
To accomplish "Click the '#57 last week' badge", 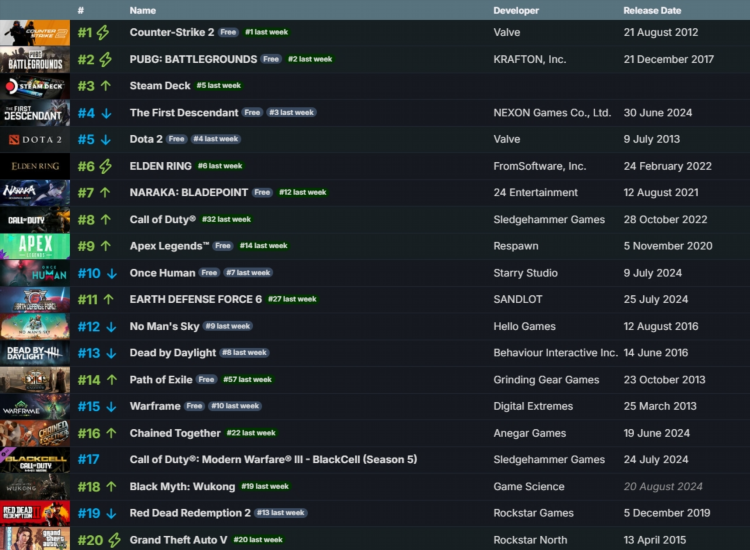I will 247,380.
